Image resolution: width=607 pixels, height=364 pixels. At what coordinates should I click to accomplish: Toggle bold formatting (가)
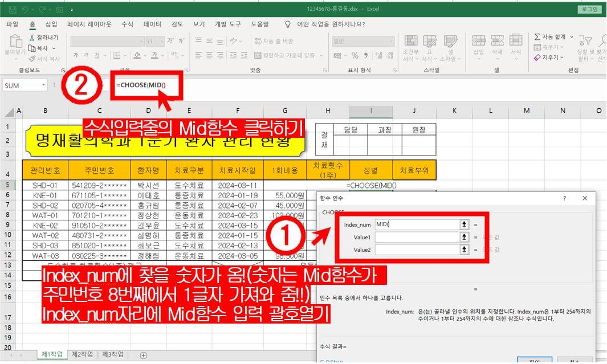pyautogui.click(x=76, y=55)
